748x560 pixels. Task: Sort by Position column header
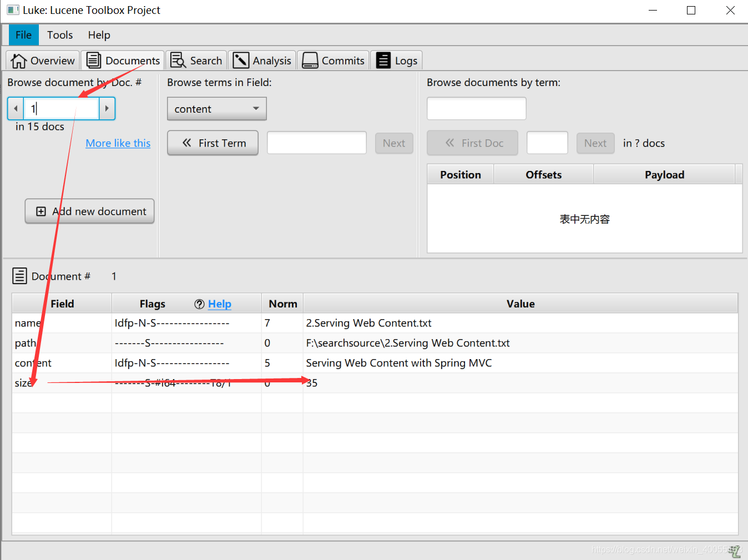tap(461, 175)
